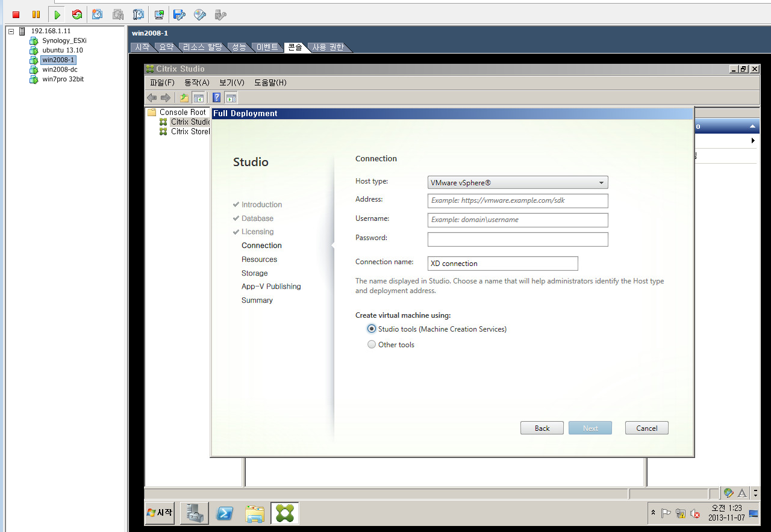Click the Introduction wizard step
The width and height of the screenshot is (771, 532).
(x=261, y=205)
